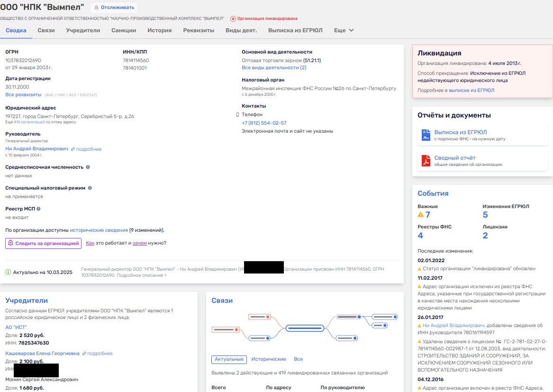Open the Учредители tab
553x392 pixels.
coord(83,30)
